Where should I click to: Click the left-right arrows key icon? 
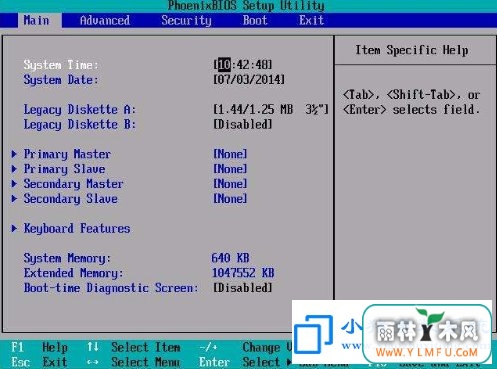93,362
